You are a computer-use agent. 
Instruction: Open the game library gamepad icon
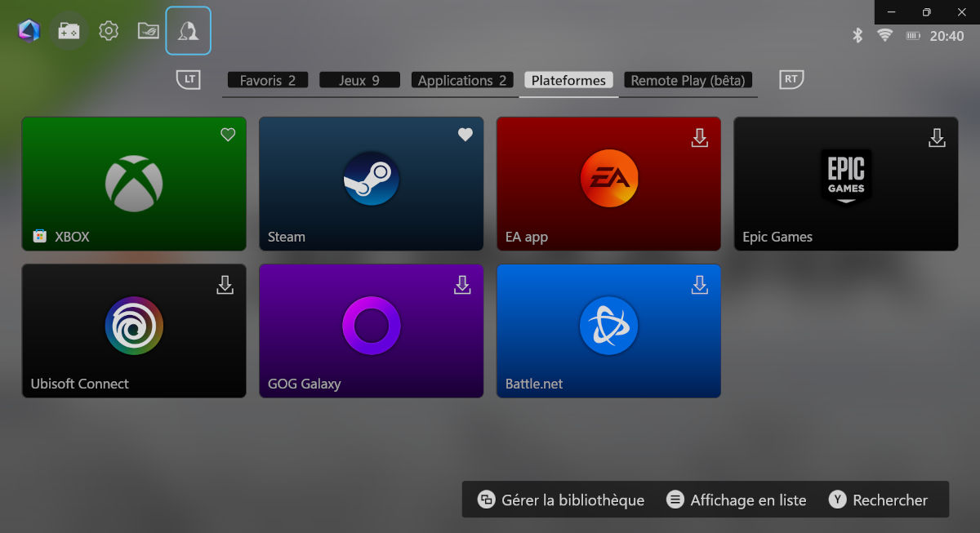(x=69, y=31)
